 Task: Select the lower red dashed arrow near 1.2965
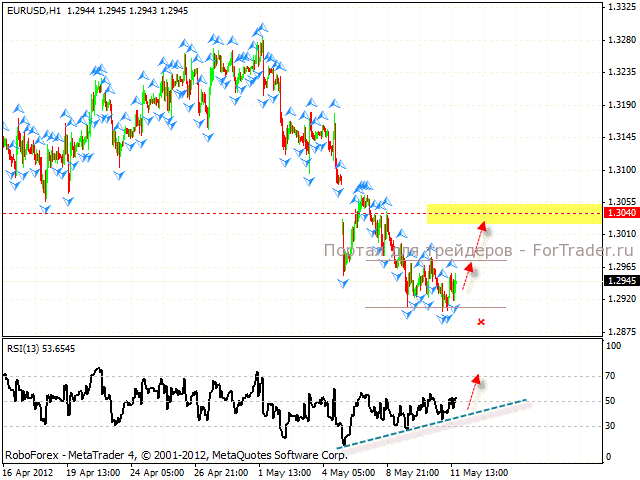coord(466,274)
